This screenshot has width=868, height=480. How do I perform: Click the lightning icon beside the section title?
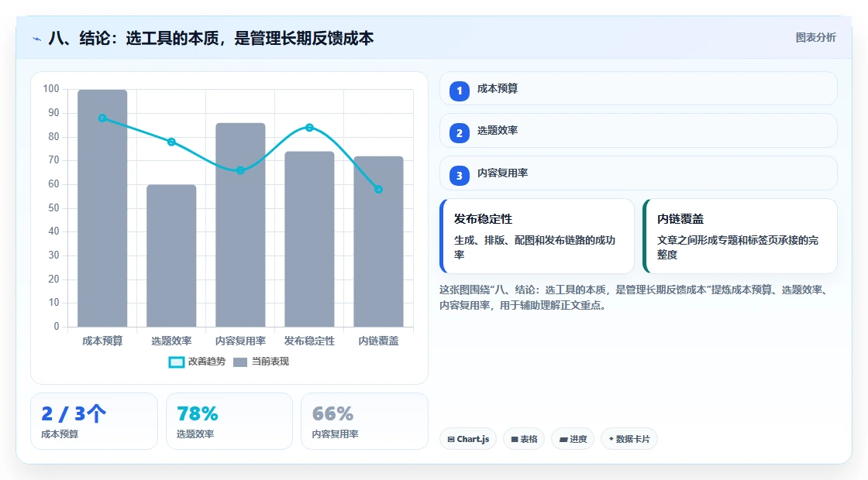click(x=37, y=39)
